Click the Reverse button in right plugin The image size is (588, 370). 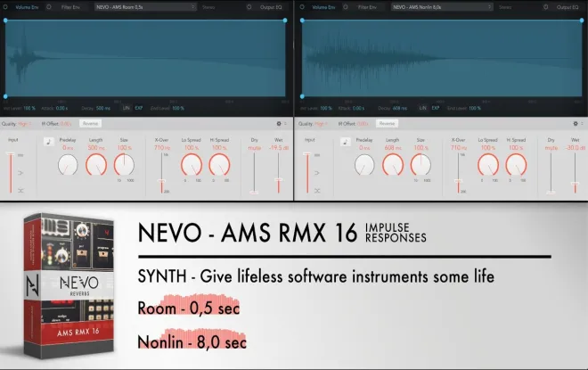pos(387,123)
